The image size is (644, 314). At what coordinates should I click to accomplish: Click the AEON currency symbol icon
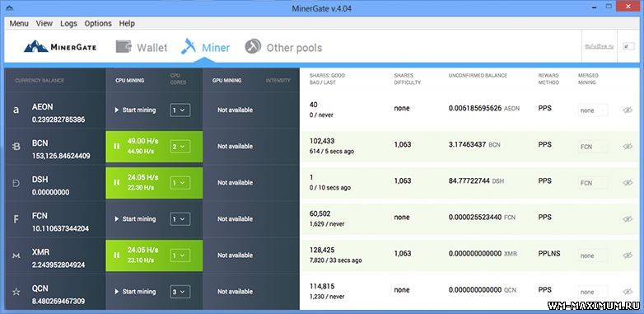tap(16, 110)
